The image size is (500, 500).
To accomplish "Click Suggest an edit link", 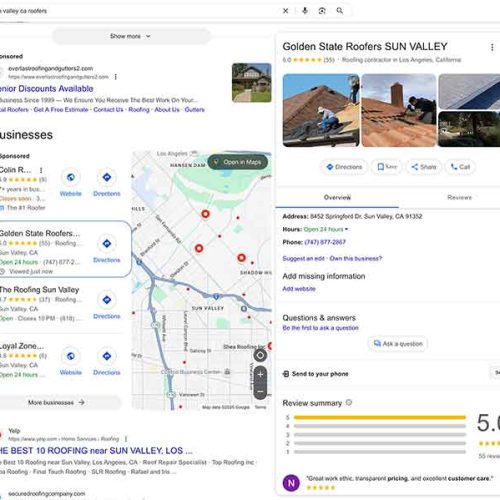I will pos(303,258).
